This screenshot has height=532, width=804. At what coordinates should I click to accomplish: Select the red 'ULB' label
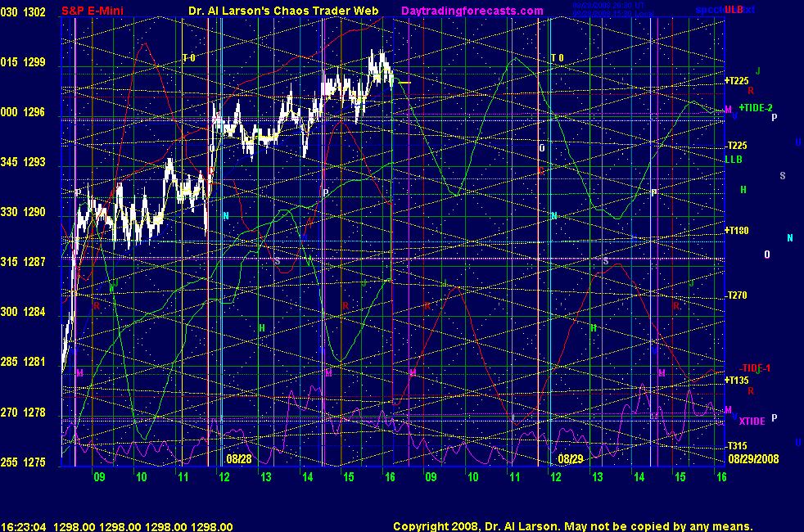click(734, 10)
